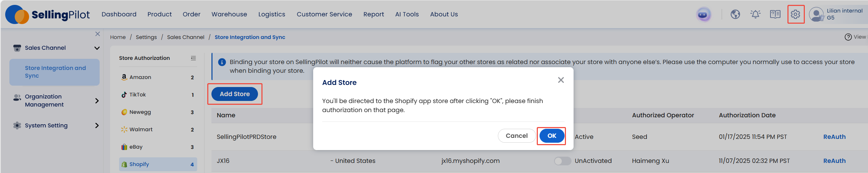Screen dimensions: 868x173
Task: Open the Warehouse menu
Action: pyautogui.click(x=229, y=14)
